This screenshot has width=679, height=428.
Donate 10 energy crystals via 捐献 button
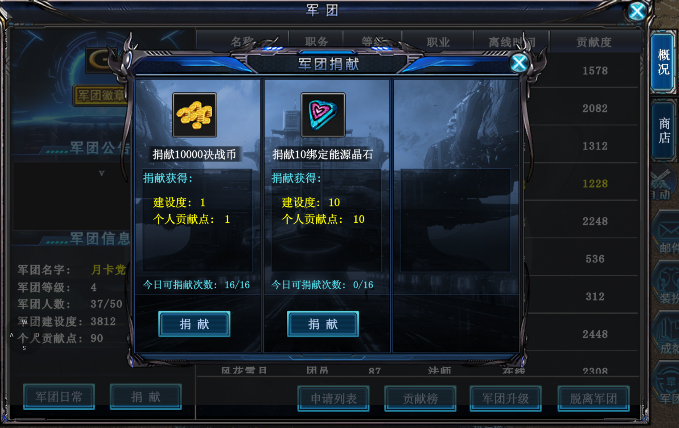pyautogui.click(x=323, y=324)
